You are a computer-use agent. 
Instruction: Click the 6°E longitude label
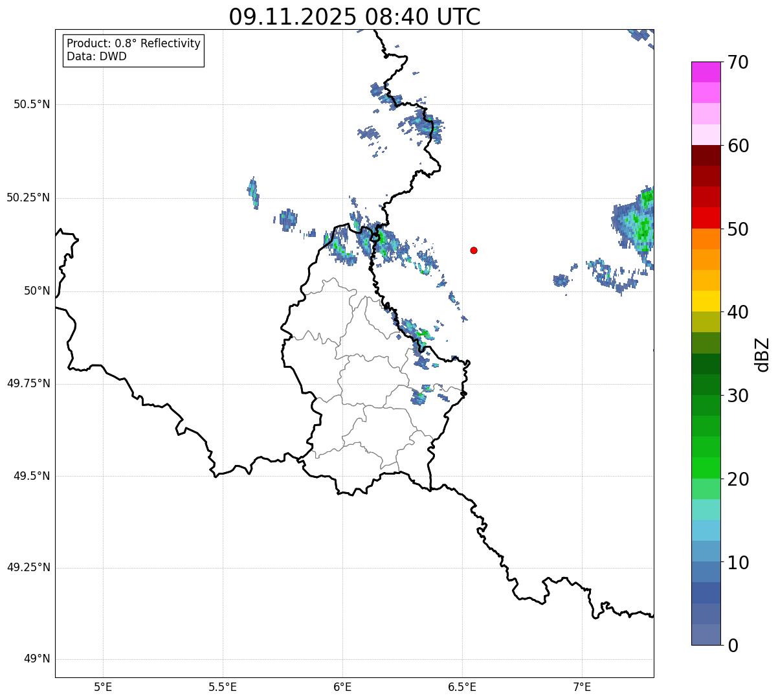342,686
